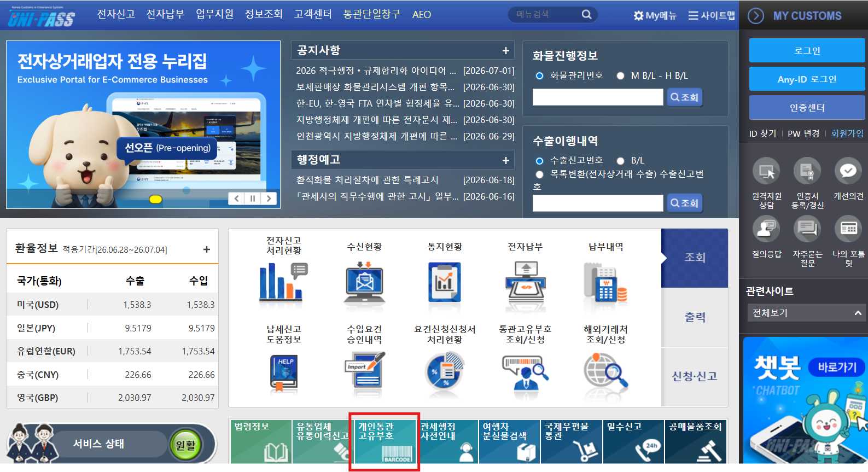Select the 수출신고번호 radio button
Screen dimensions: 868x472
point(539,161)
